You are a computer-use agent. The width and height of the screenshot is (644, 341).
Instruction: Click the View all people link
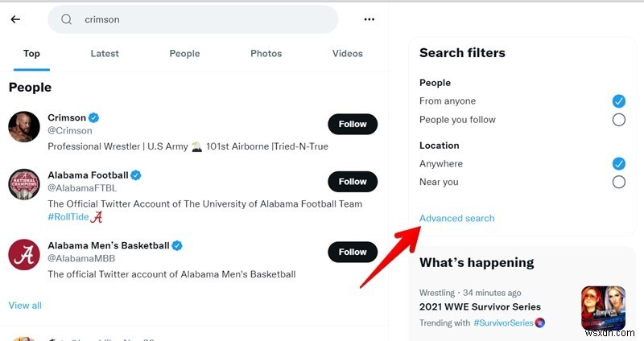(x=25, y=306)
